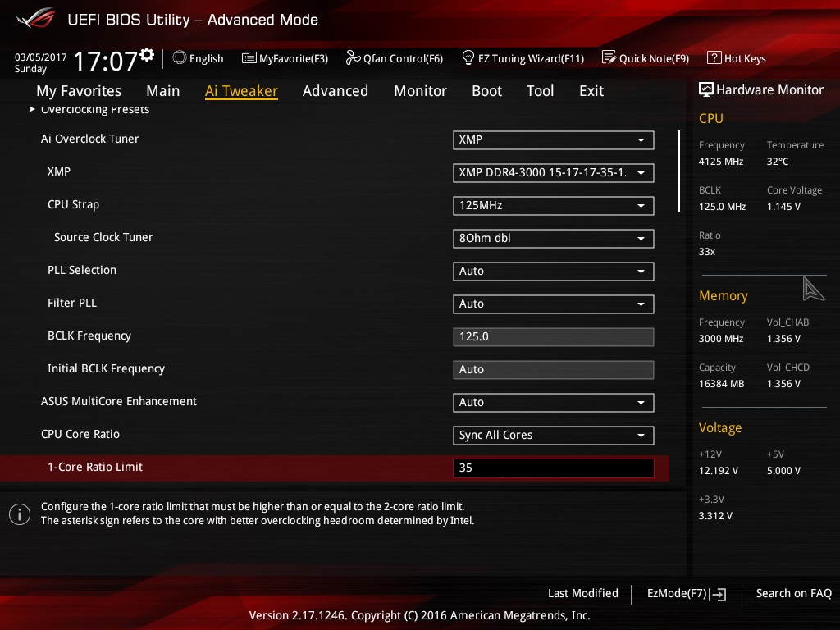Select the Ai Overclock Tuner label

point(90,139)
